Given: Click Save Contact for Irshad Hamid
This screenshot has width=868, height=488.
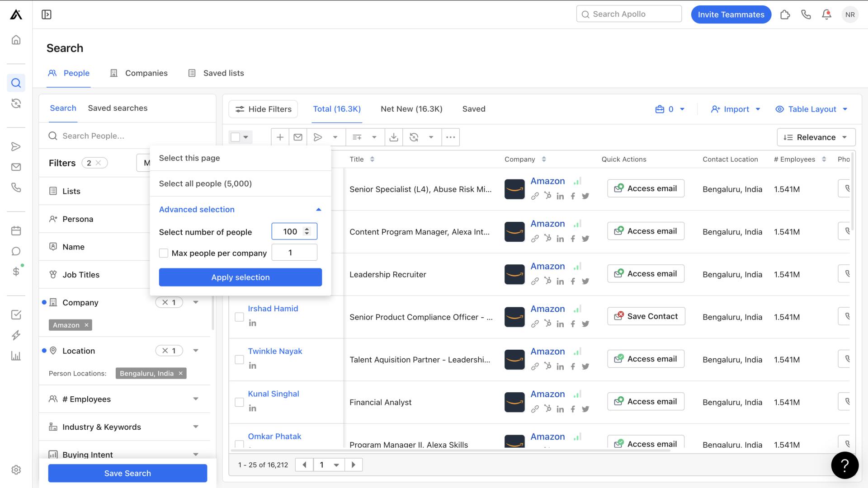Looking at the screenshot, I should coord(646,316).
